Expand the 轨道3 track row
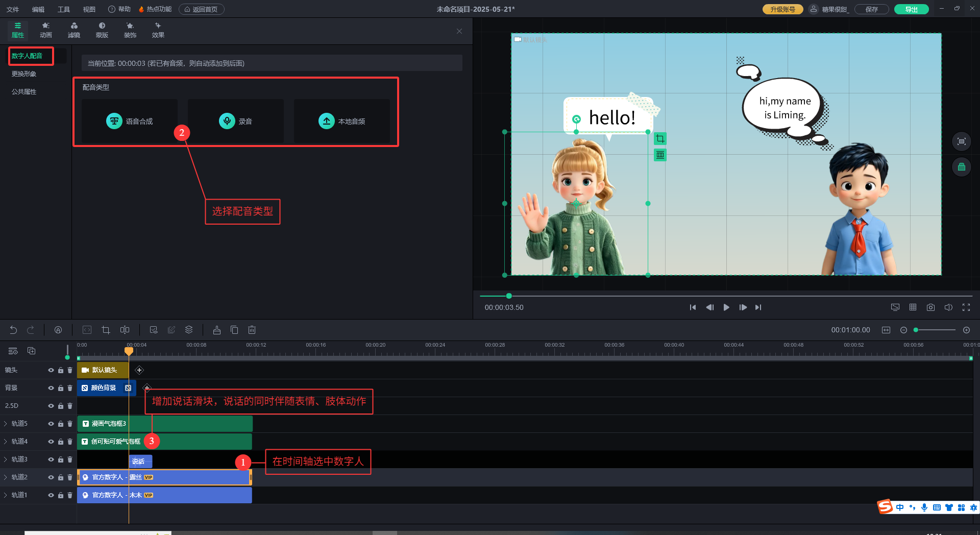The image size is (980, 535). (6, 459)
